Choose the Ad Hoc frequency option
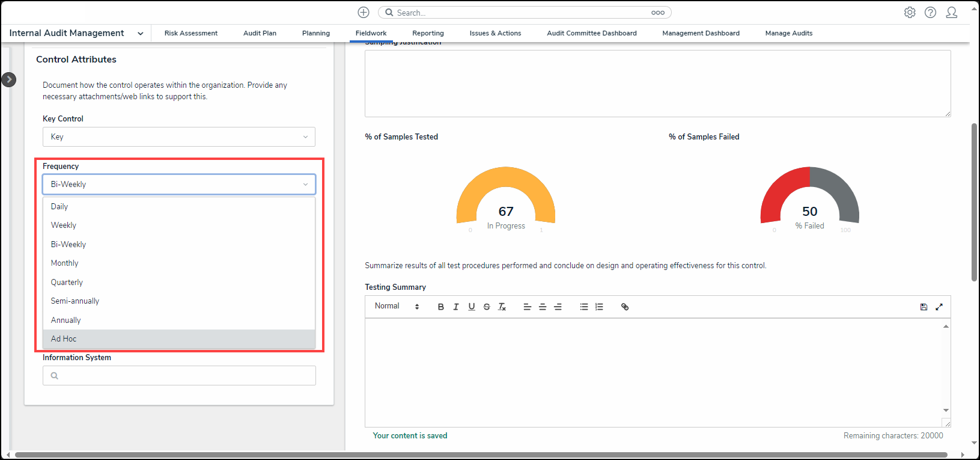 point(64,339)
